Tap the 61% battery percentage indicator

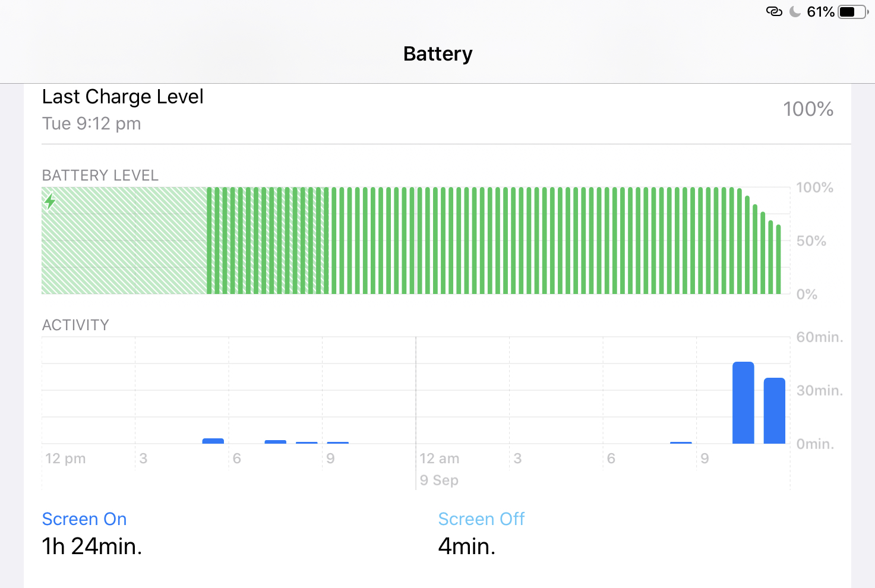coord(820,12)
